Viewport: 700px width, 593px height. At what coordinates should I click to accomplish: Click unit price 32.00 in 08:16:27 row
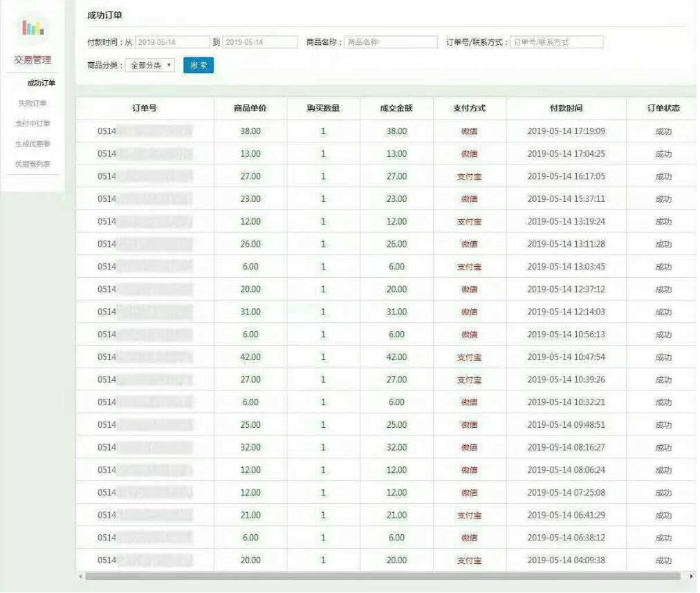(x=250, y=447)
